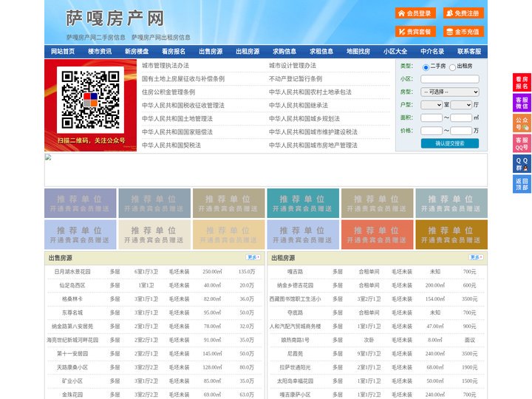The width and height of the screenshot is (532, 399).
Task: Open the 纳金乡德吉花园 rental listing
Action: coord(295,285)
